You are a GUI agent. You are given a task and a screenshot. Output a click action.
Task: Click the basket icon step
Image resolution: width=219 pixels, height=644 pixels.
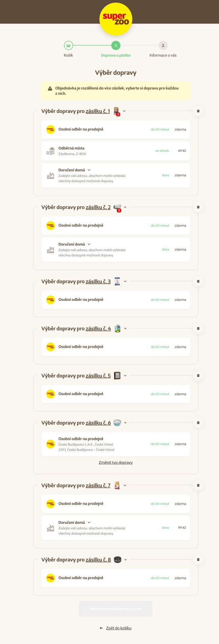click(x=68, y=45)
